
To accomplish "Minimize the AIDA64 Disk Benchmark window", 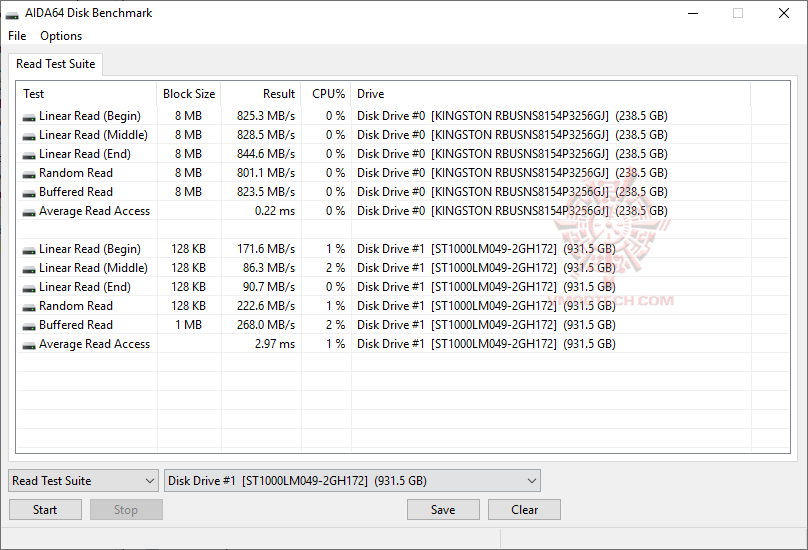I will pos(693,13).
